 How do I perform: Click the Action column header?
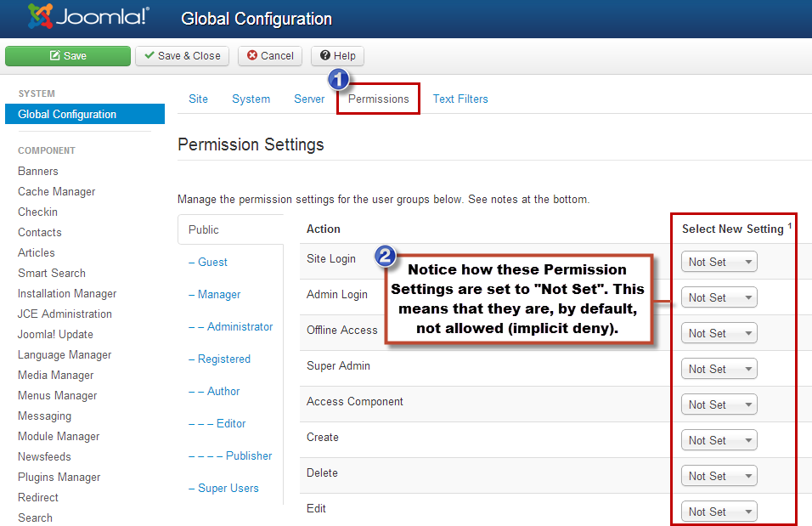point(323,229)
